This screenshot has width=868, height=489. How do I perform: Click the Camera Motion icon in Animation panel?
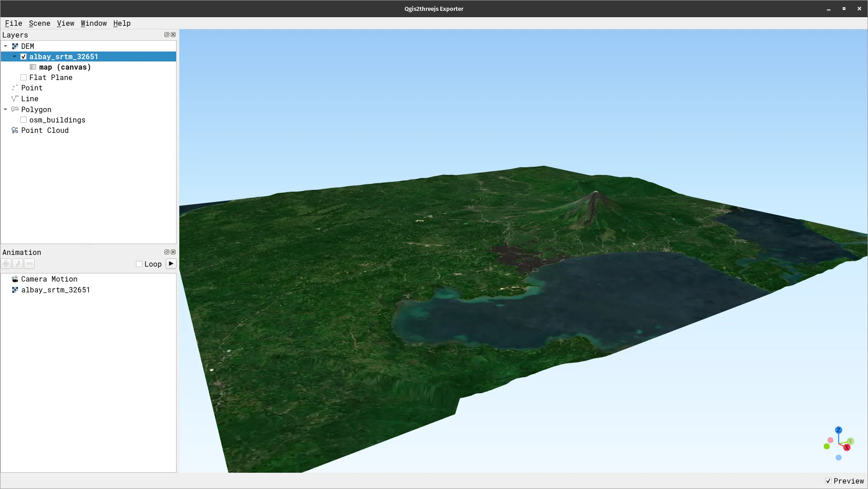coord(15,279)
